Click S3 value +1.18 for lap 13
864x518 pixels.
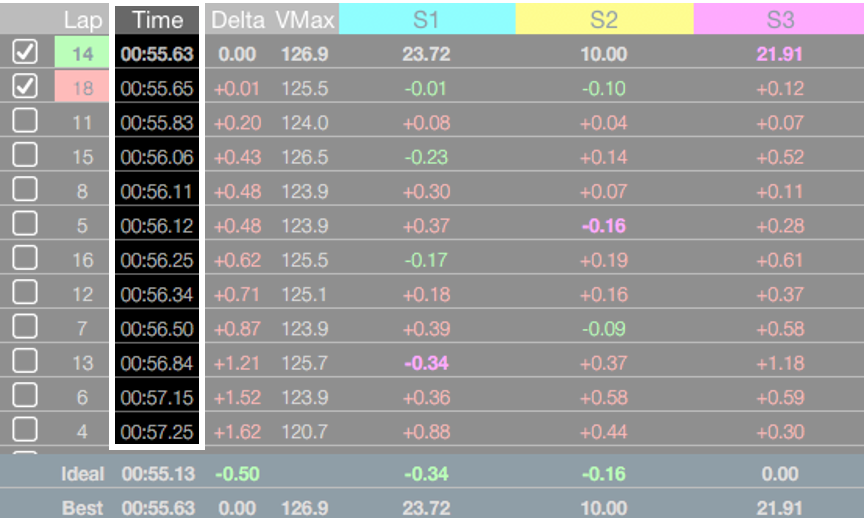tap(780, 363)
